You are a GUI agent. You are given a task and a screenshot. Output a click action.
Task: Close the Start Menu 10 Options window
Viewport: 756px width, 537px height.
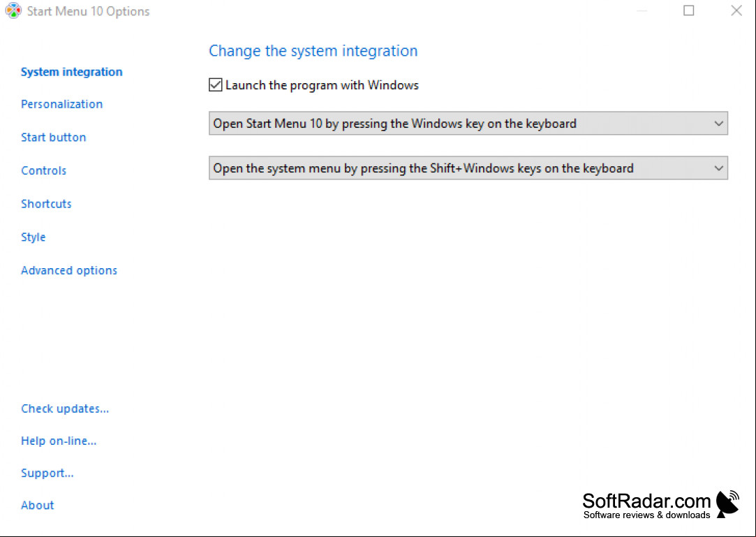736,10
